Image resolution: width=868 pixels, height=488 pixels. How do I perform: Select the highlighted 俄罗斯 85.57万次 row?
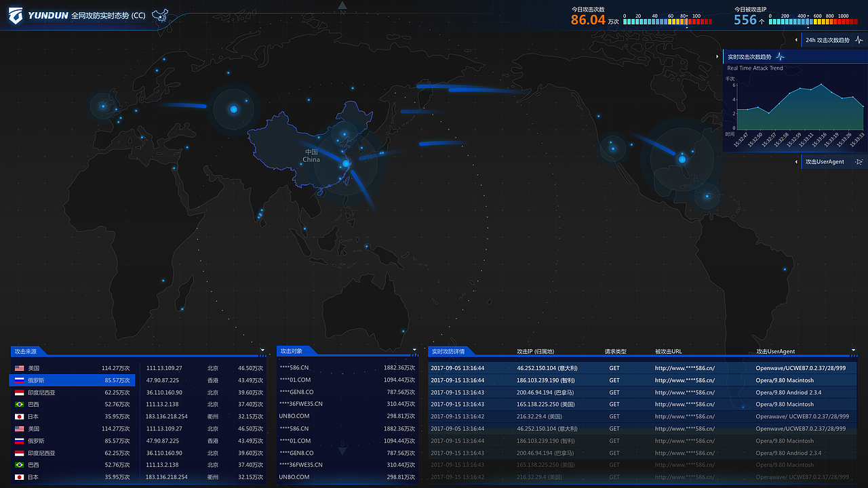pyautogui.click(x=72, y=380)
